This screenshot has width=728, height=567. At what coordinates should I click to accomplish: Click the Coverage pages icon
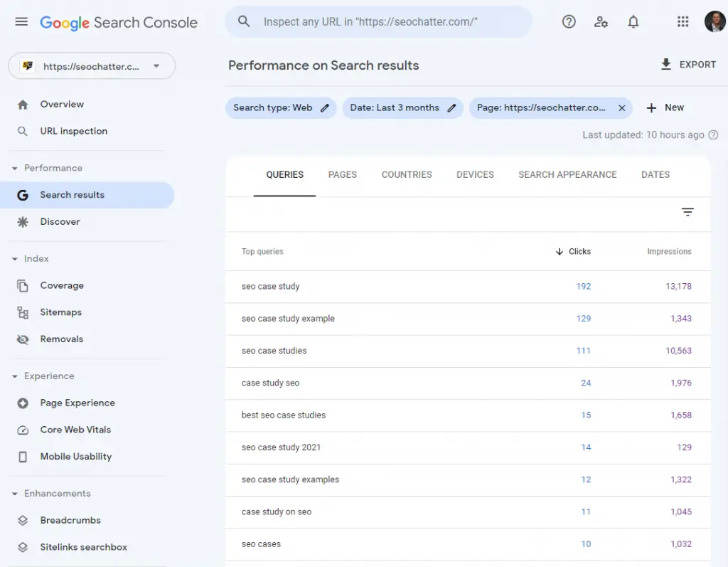22,286
